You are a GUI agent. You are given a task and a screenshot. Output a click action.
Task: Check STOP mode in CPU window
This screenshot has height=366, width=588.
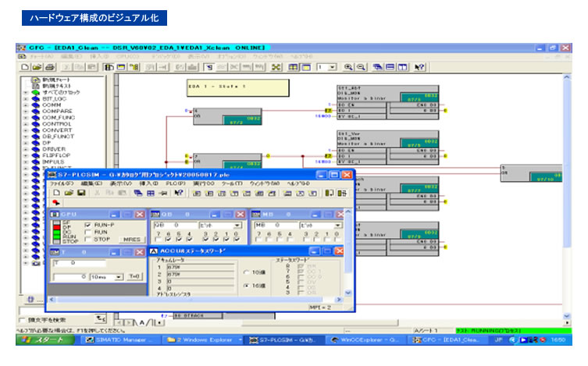87,239
